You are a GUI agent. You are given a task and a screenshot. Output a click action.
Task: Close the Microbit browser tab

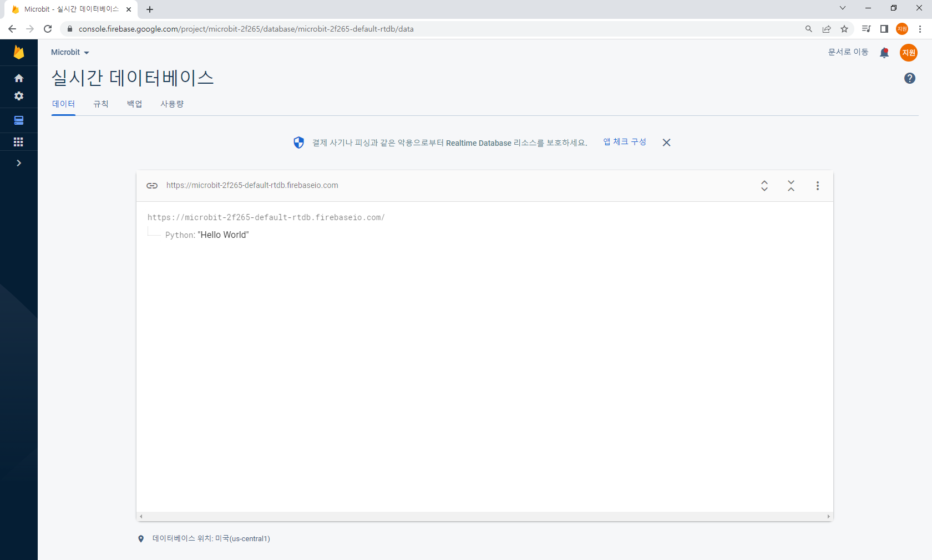point(129,9)
